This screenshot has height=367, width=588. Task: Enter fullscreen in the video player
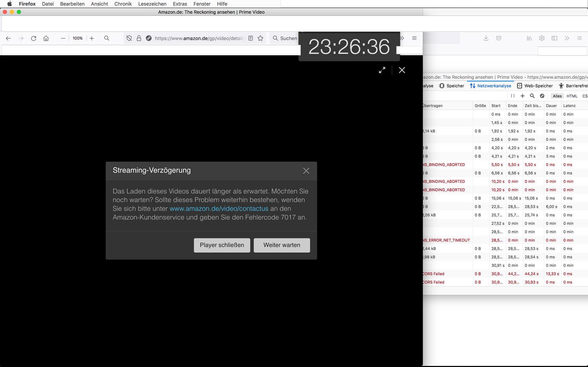pos(382,70)
